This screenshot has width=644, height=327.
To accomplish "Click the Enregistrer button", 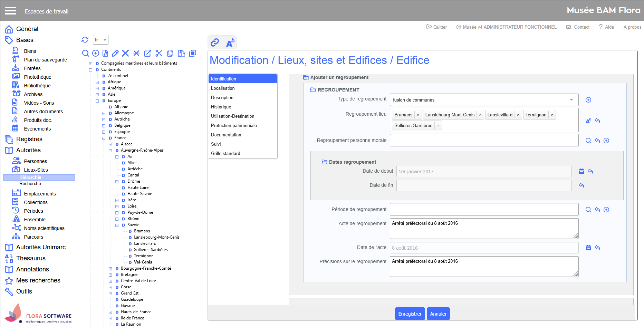I will [x=410, y=314].
